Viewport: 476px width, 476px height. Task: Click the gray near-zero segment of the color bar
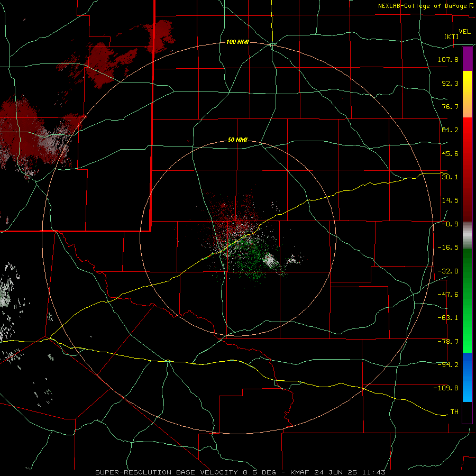click(467, 235)
